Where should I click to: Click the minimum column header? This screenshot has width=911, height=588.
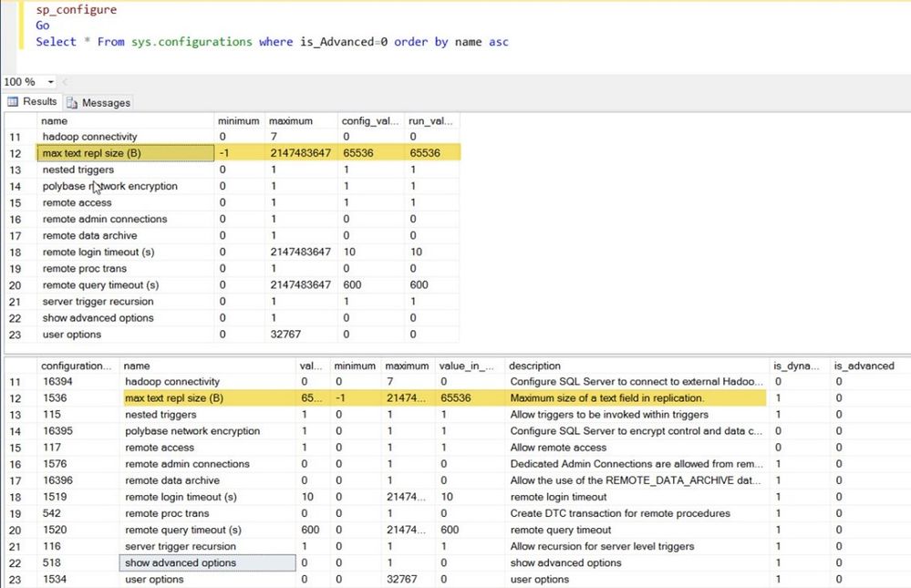point(238,120)
